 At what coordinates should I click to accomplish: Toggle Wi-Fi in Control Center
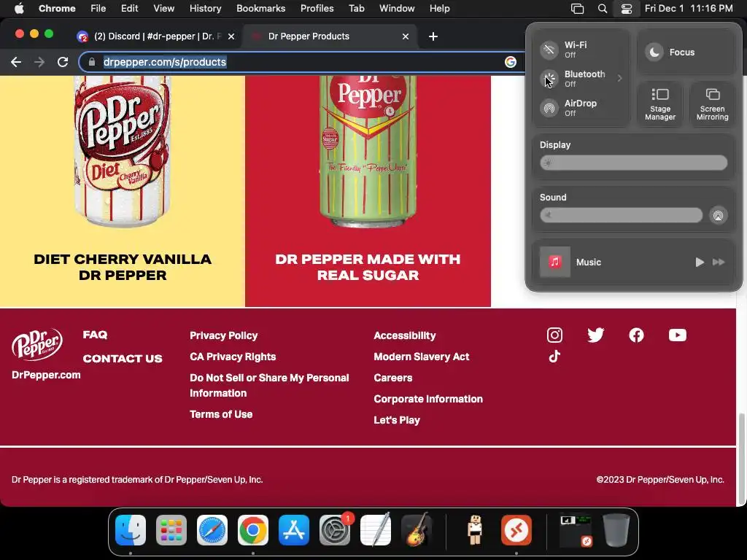point(549,50)
